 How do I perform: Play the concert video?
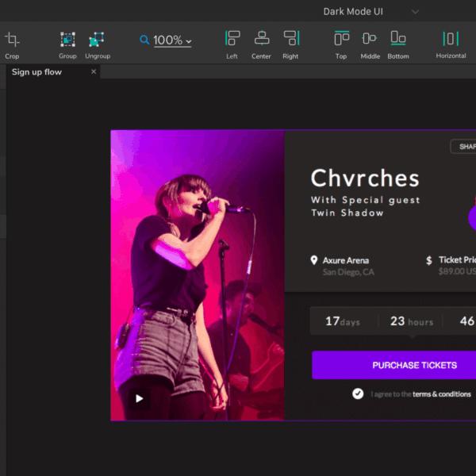(140, 398)
